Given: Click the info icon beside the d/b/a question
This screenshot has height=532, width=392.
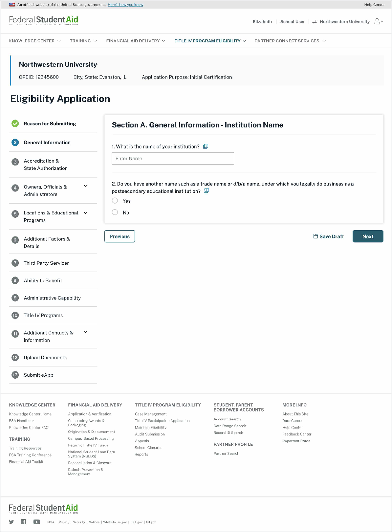Looking at the screenshot, I should (x=206, y=191).
